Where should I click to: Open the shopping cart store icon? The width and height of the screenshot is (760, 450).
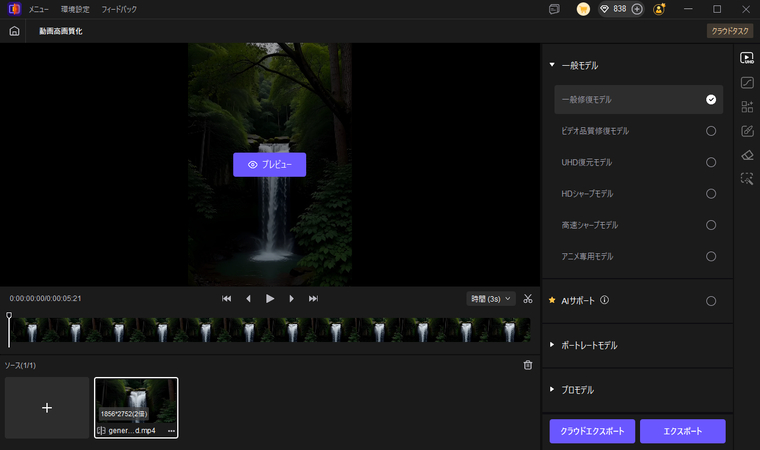(x=583, y=9)
